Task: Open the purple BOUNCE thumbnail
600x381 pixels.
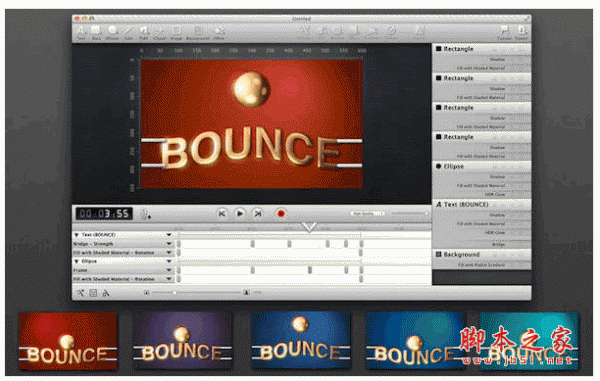Action: (183, 340)
